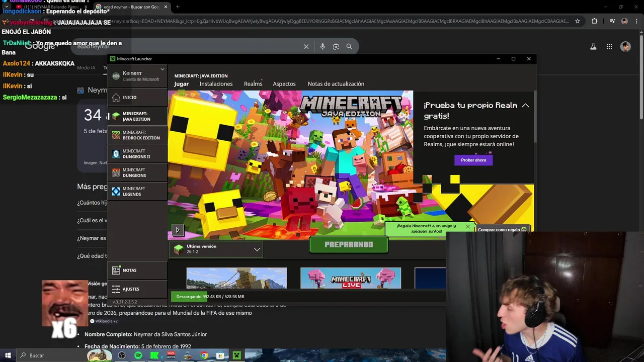Screen dimensions: 644x362
Task: Open the Inicio home section
Action: [x=137, y=98]
